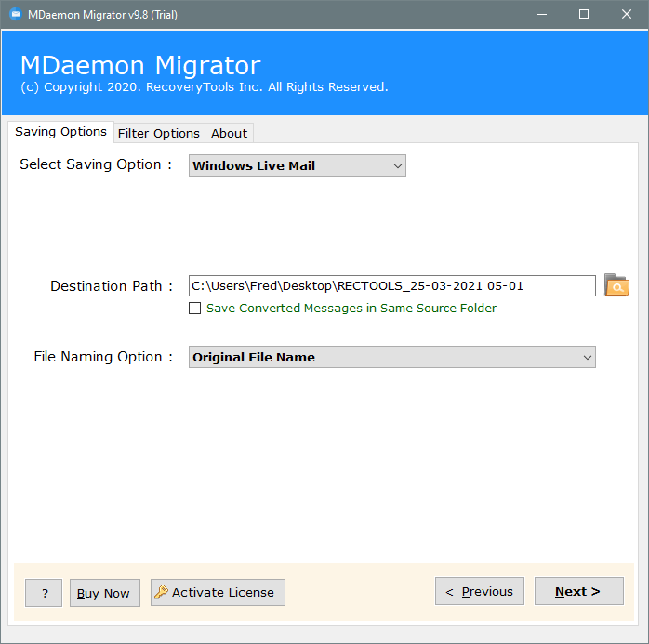Click the Activate License button with key icon
Viewport: 649px width, 644px height.
point(218,592)
